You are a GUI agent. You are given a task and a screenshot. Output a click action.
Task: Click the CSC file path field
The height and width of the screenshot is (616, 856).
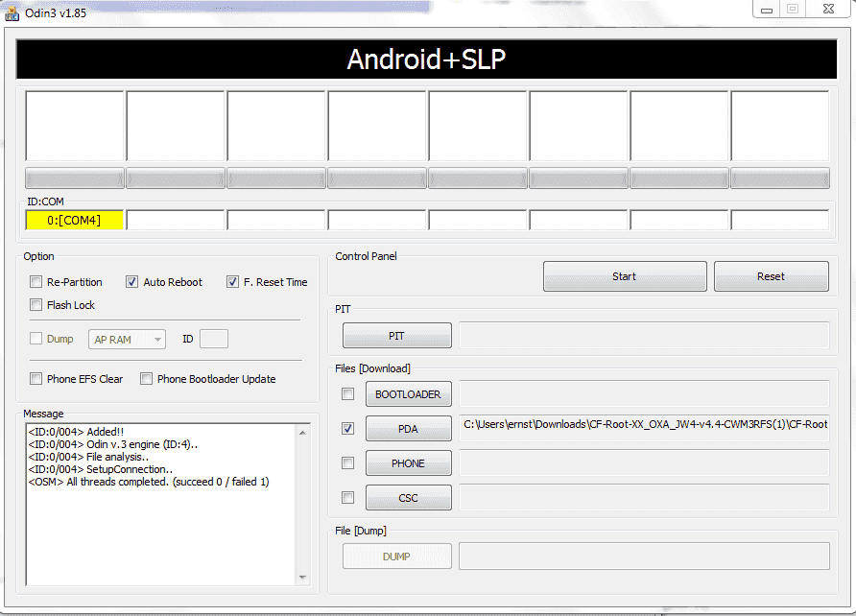[x=644, y=497]
